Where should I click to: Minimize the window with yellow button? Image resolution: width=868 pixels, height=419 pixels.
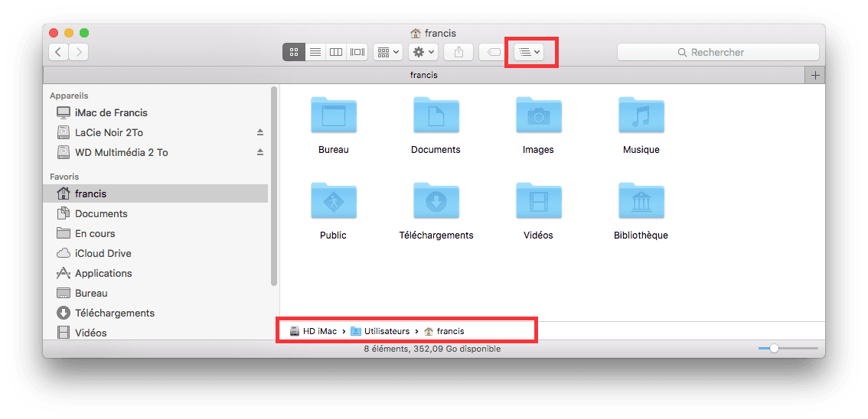point(69,33)
